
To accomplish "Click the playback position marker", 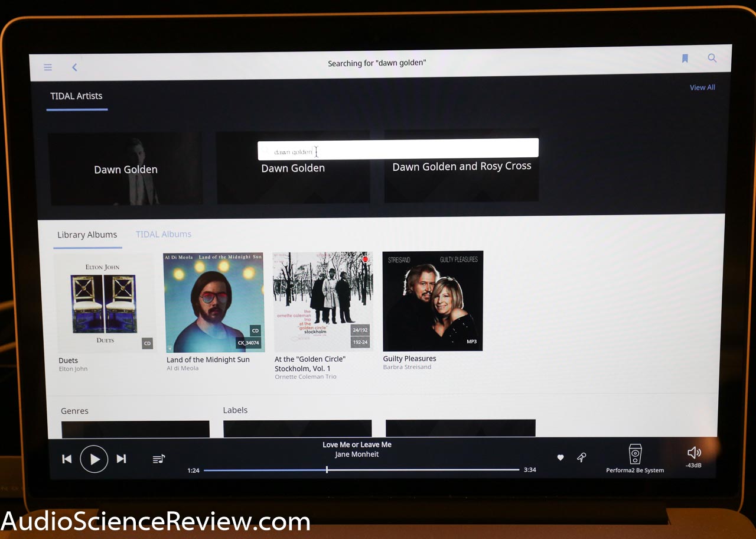I will [327, 470].
